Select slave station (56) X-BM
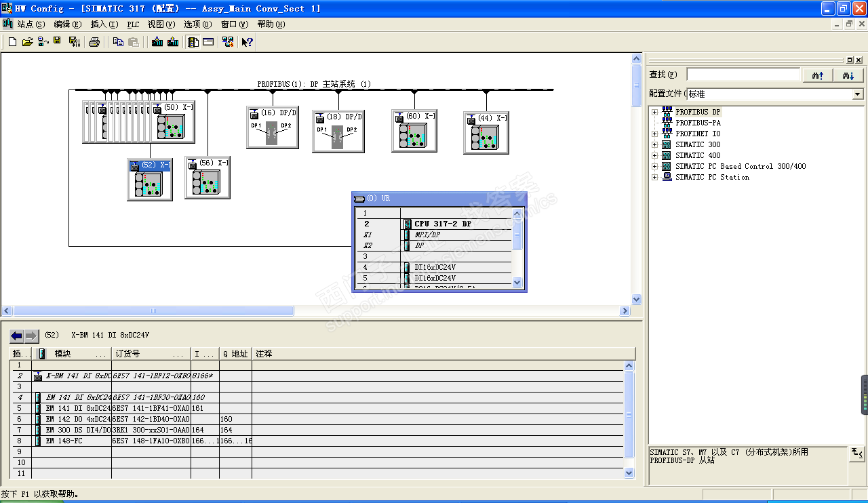The height and width of the screenshot is (503, 868). point(208,178)
